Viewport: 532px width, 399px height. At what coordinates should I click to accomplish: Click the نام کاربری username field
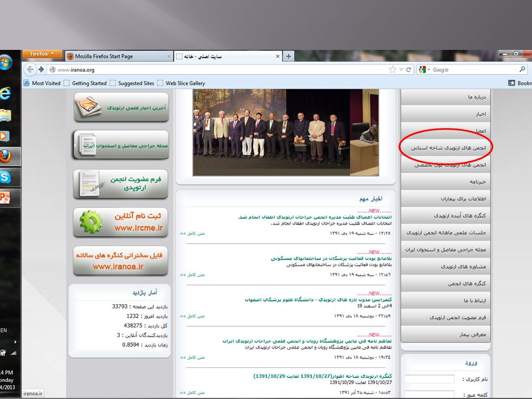tap(429, 379)
